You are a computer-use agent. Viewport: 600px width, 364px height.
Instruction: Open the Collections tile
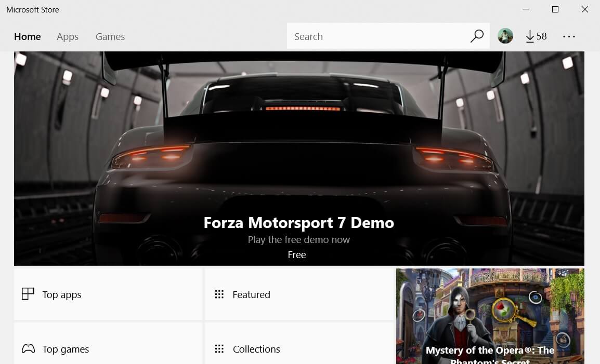tap(299, 343)
